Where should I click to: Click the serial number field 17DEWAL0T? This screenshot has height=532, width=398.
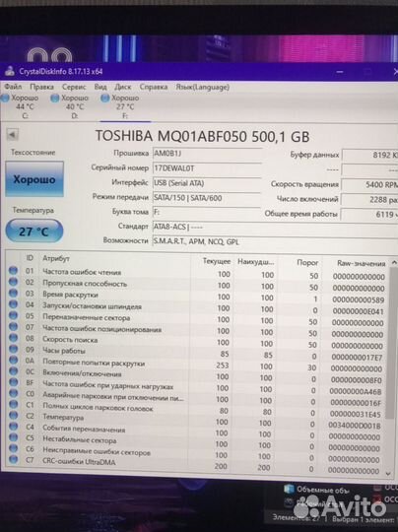[207, 167]
